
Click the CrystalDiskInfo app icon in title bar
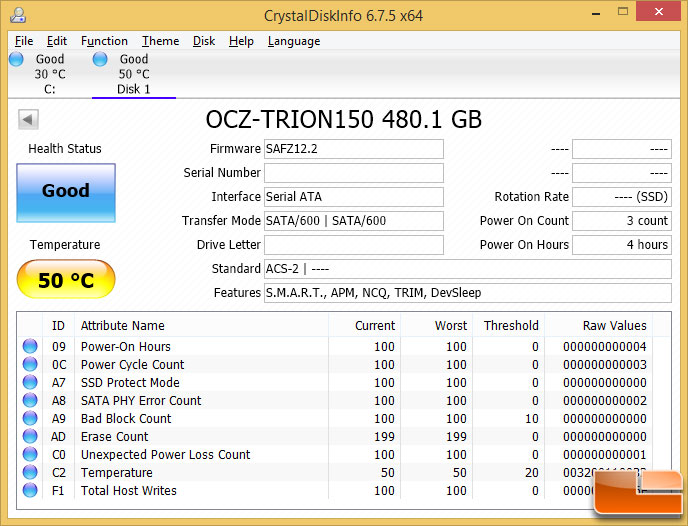pyautogui.click(x=18, y=15)
